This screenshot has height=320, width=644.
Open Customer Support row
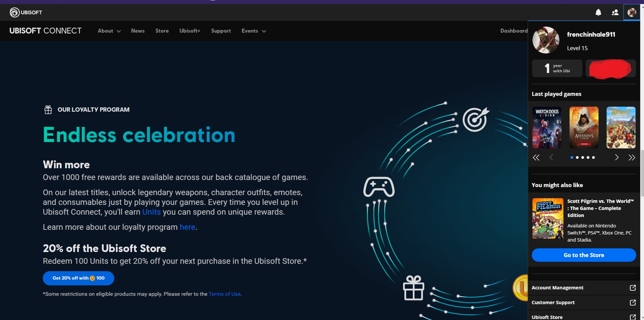[x=584, y=303]
